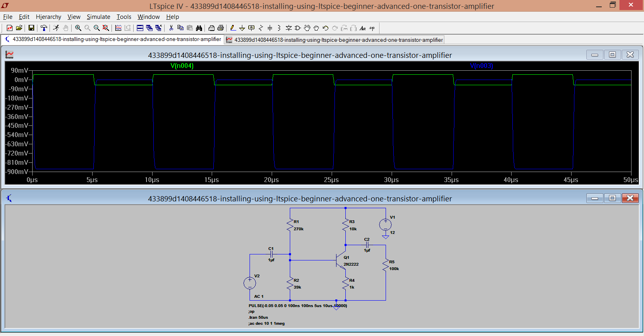This screenshot has height=336, width=644.
Task: Click the 100k value of R5
Action: (x=394, y=269)
